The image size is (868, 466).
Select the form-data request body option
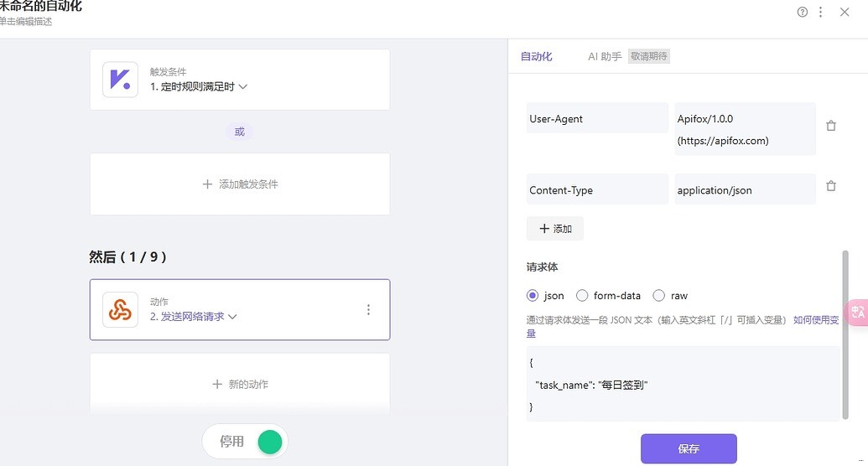(x=582, y=295)
